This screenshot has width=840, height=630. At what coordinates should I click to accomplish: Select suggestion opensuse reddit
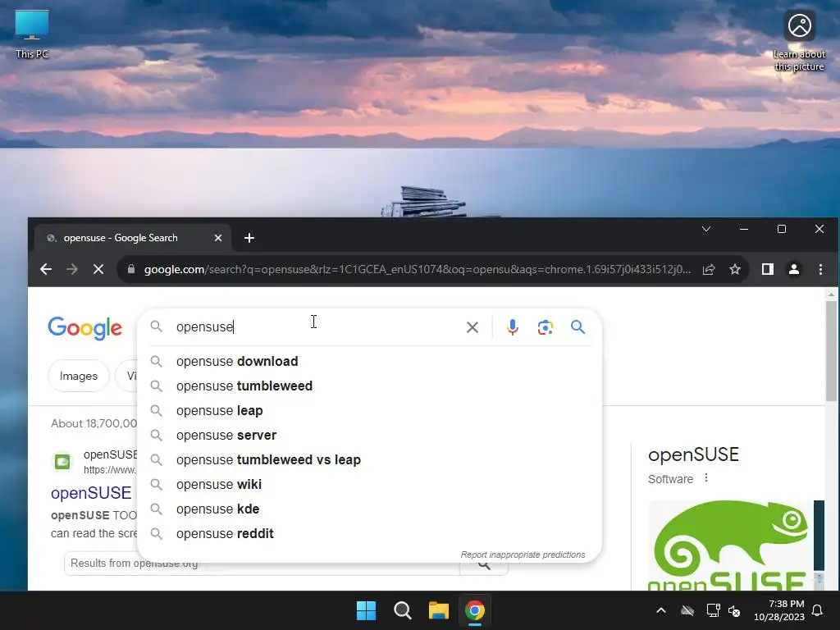pyautogui.click(x=370, y=534)
